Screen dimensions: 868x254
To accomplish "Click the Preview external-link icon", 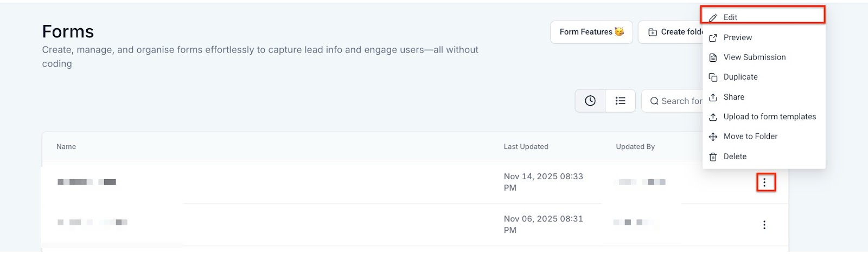I will [x=713, y=38].
